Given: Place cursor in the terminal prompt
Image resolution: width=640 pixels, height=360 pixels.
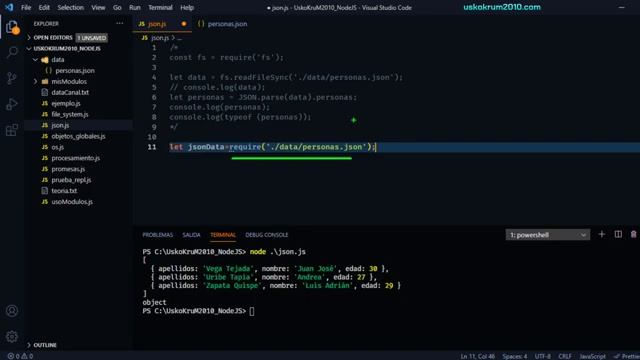Looking at the screenshot, I should pos(252,311).
